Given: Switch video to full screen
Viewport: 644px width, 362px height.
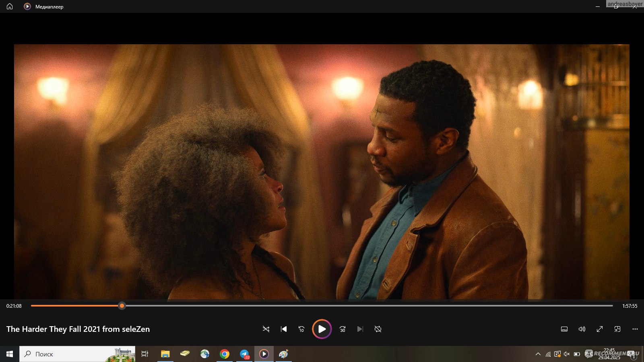Looking at the screenshot, I should pyautogui.click(x=600, y=329).
